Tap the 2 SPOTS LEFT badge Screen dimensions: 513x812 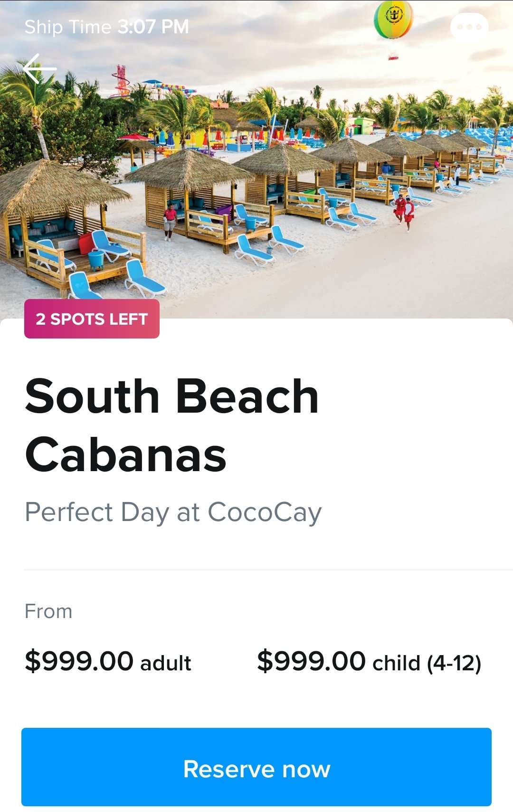click(92, 319)
